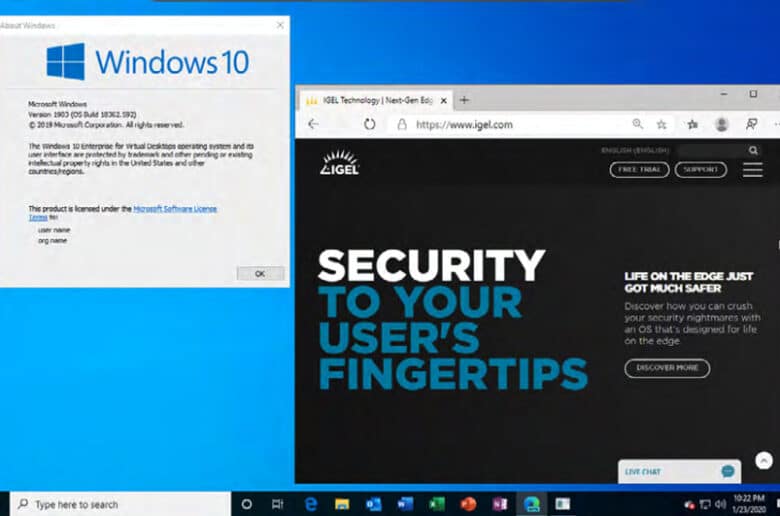Click 'LIFE ON THE EDGE JUST GOT MUCH SAFER' heading

[x=688, y=282]
